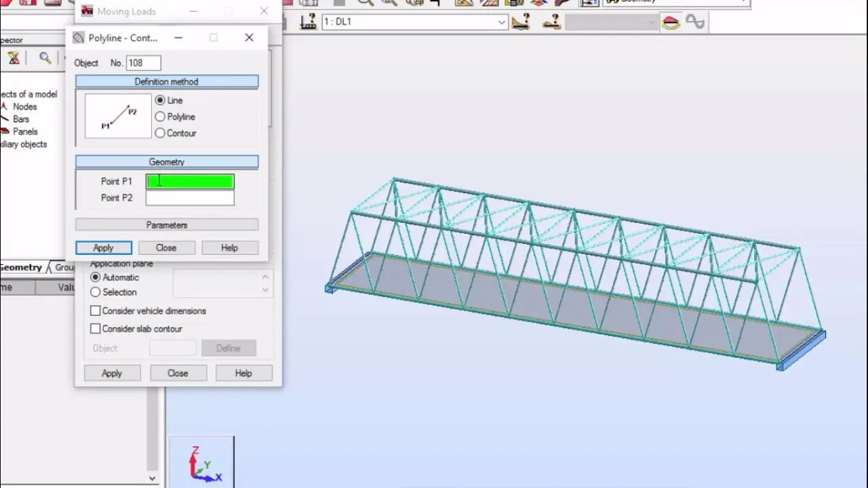Image resolution: width=868 pixels, height=488 pixels.
Task: Click Apply in the Moving Loads dialog
Action: click(x=112, y=373)
